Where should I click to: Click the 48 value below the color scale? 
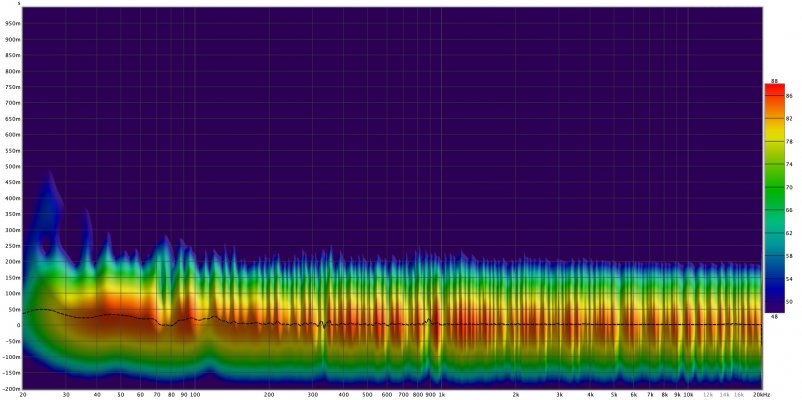click(x=774, y=317)
